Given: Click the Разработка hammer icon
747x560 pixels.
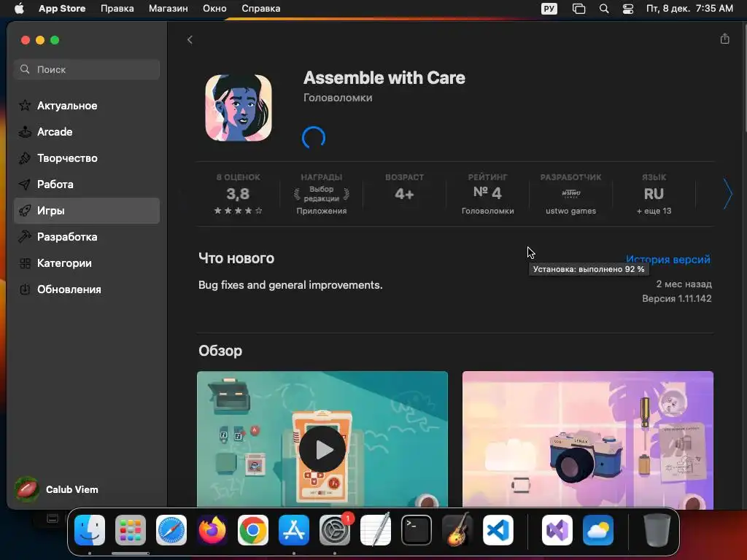Looking at the screenshot, I should tap(25, 236).
